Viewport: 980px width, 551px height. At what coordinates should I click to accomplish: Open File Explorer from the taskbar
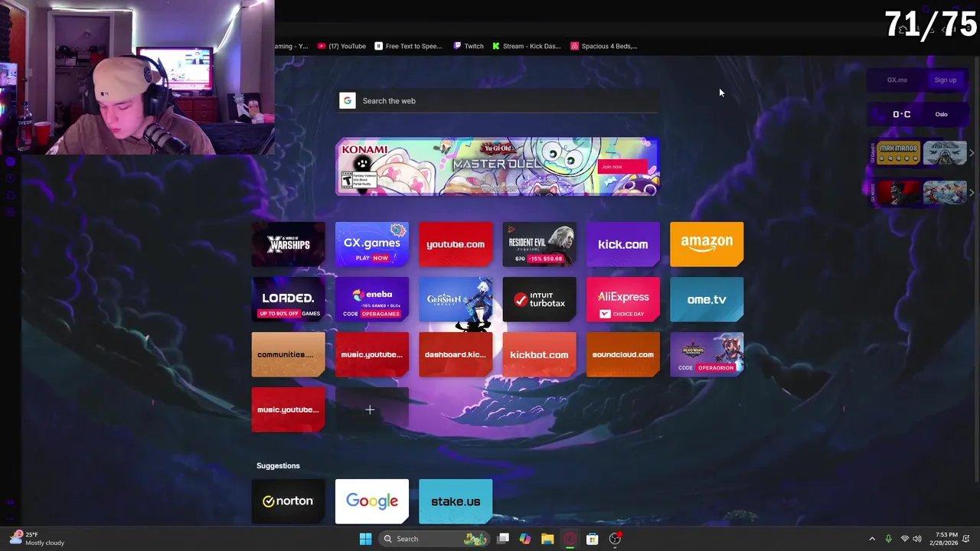[x=547, y=539]
